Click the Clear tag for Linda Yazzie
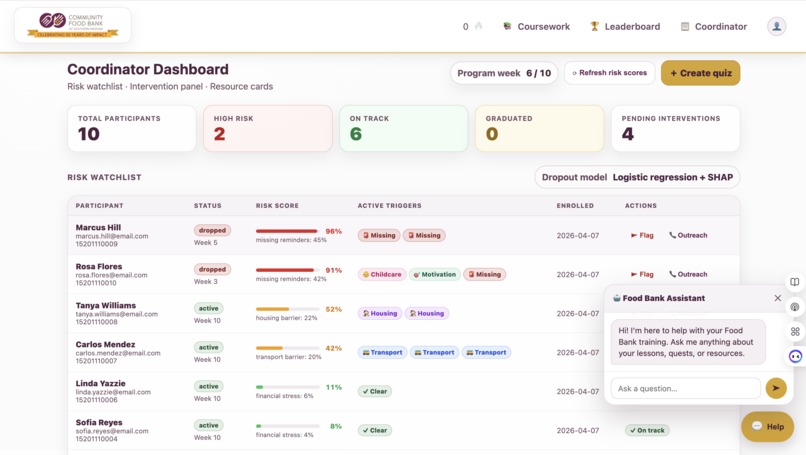The height and width of the screenshot is (455, 806). [375, 391]
